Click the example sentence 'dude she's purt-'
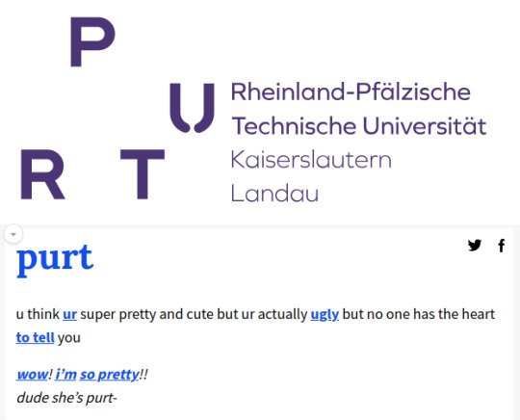The width and height of the screenshot is (520, 420). 66,398
